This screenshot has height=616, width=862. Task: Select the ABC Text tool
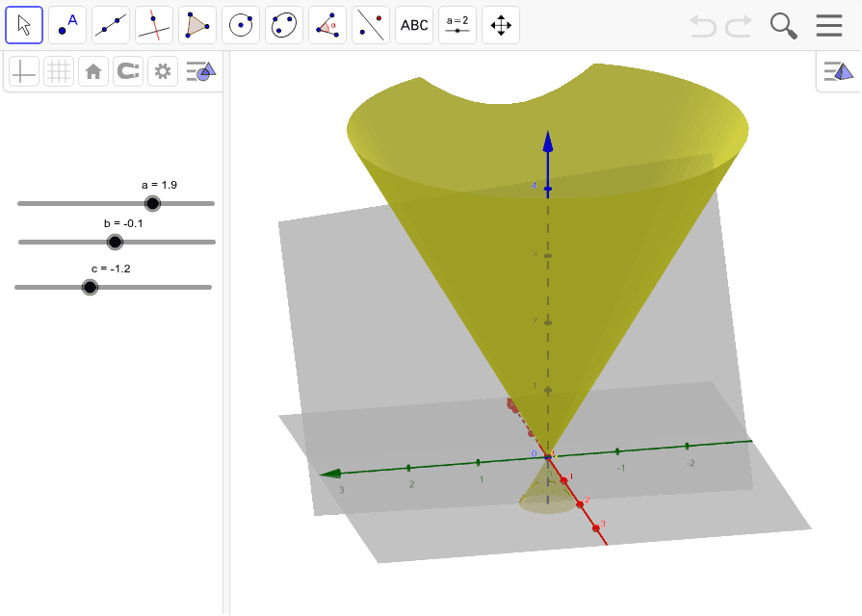point(414,25)
